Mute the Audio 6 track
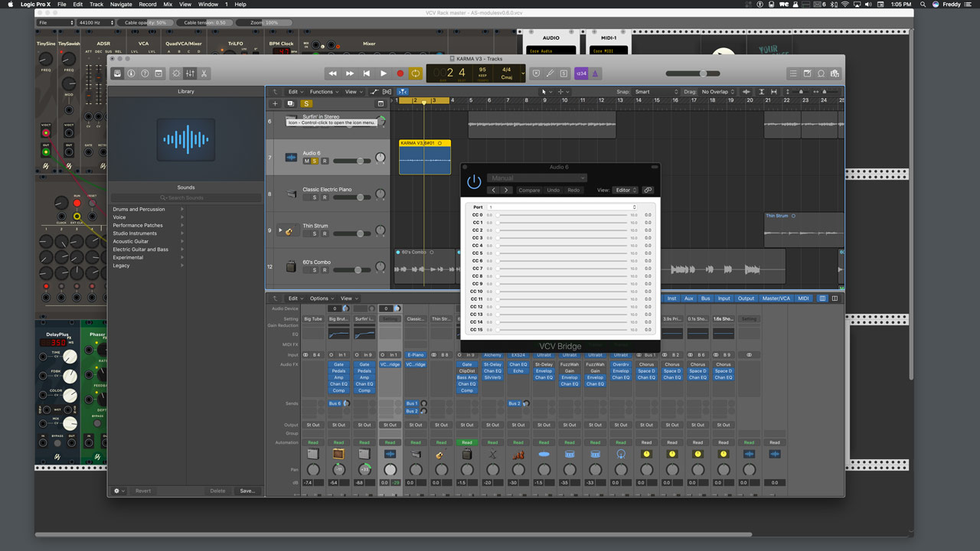 pyautogui.click(x=307, y=161)
